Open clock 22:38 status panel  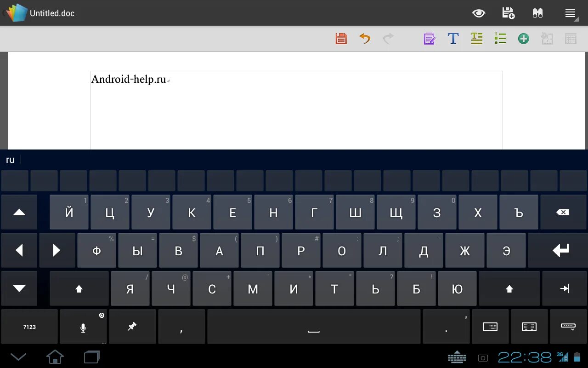click(x=525, y=357)
